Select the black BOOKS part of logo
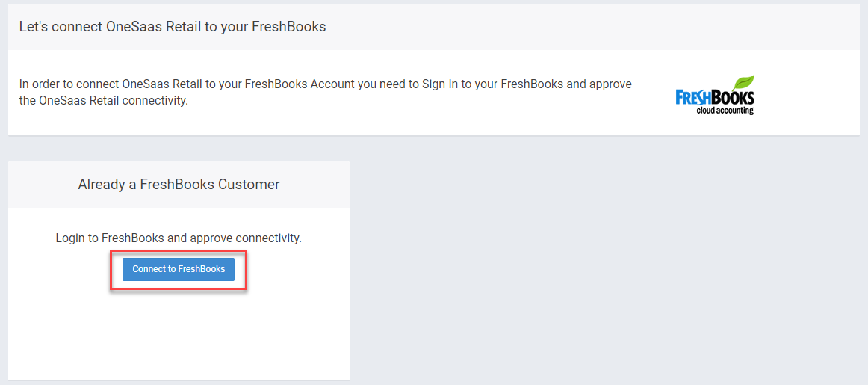 click(x=734, y=99)
